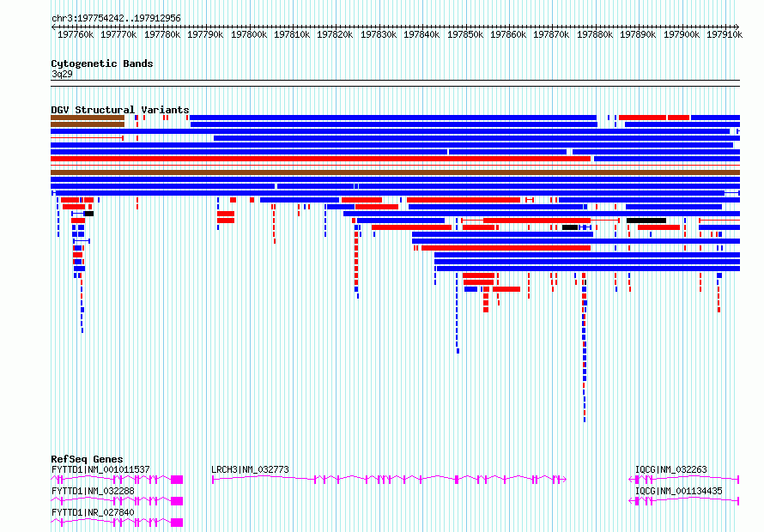Click the 197800k scale label
The width and height of the screenshot is (764, 532).
(248, 34)
